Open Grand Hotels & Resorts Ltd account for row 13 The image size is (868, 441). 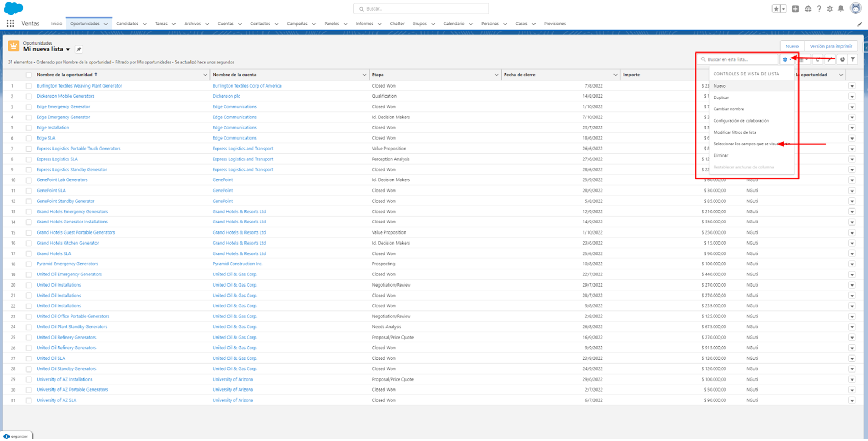click(239, 212)
